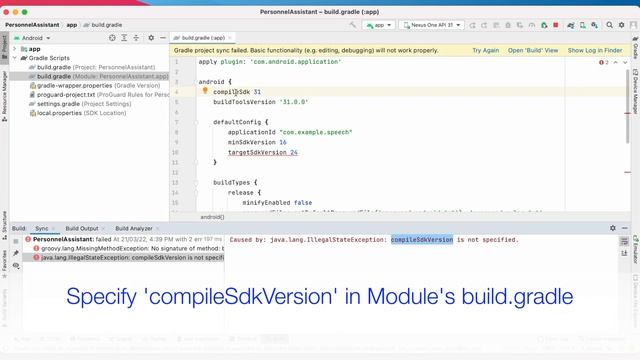This screenshot has width=640, height=360.
Task: Click the app breadcrumb in navigation bar
Action: click(71, 25)
